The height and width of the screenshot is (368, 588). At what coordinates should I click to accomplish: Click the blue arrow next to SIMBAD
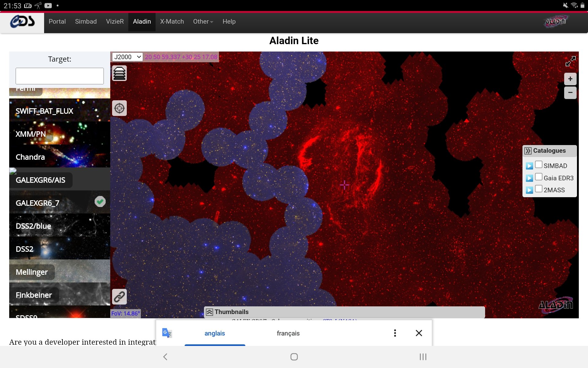pyautogui.click(x=529, y=166)
